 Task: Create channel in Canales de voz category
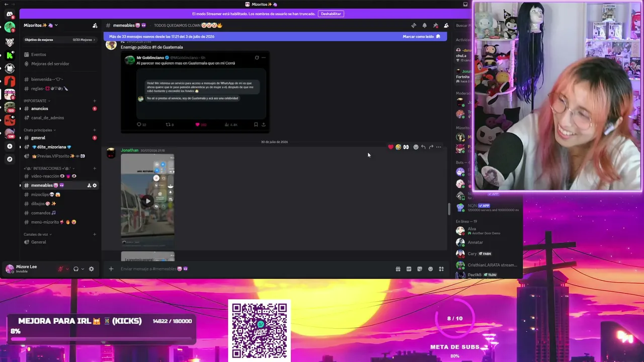95,234
